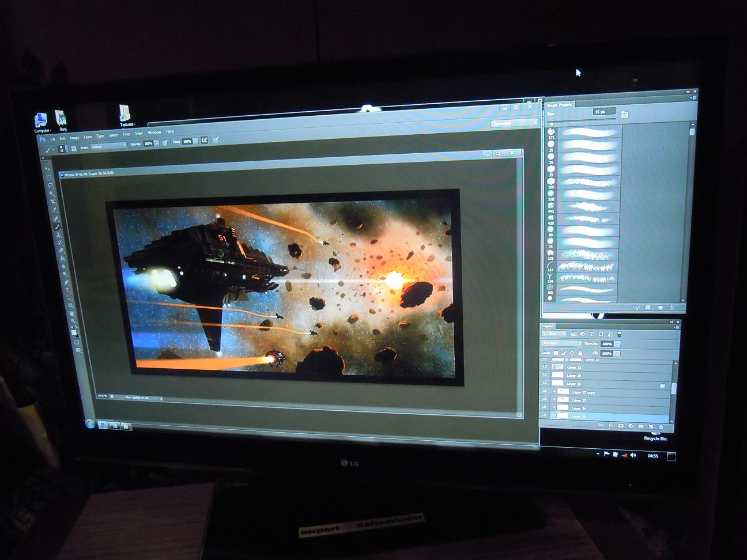Select the Type tool in the toolbox
The width and height of the screenshot is (747, 560).
tap(67, 290)
